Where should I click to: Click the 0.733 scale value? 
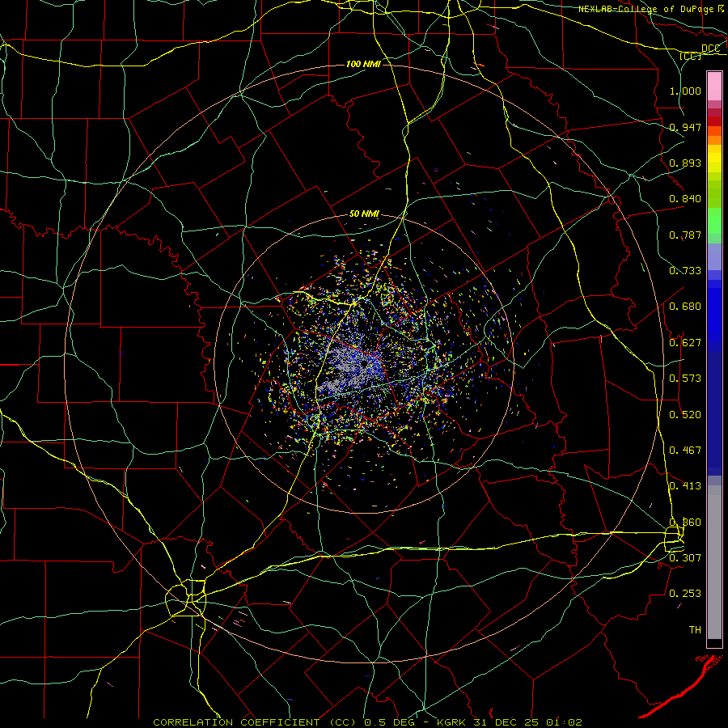tap(685, 270)
